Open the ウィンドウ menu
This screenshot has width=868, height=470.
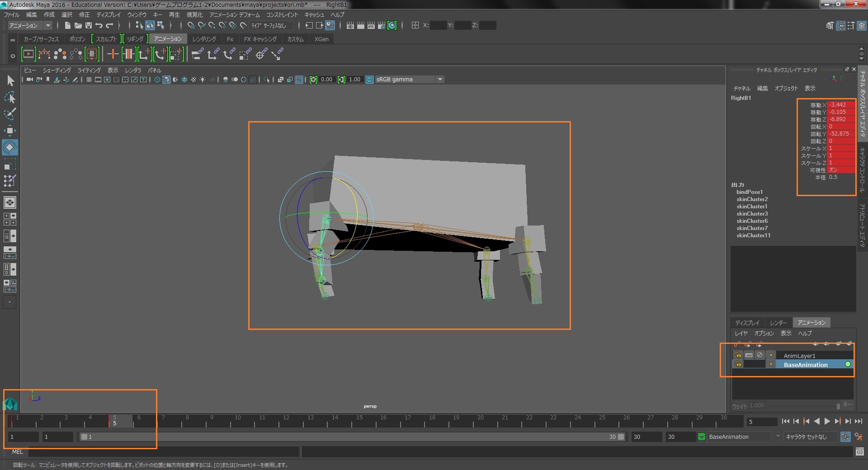pos(137,14)
